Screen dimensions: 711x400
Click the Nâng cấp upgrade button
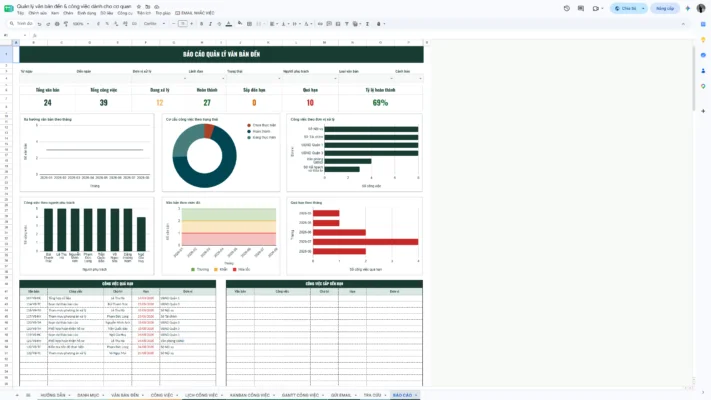665,8
